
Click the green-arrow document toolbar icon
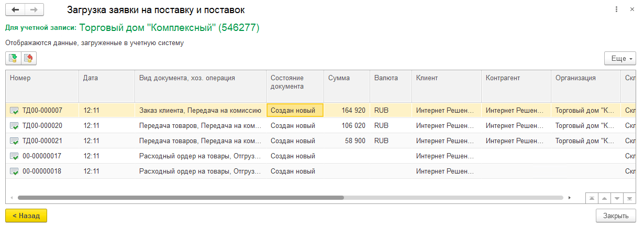(13, 58)
